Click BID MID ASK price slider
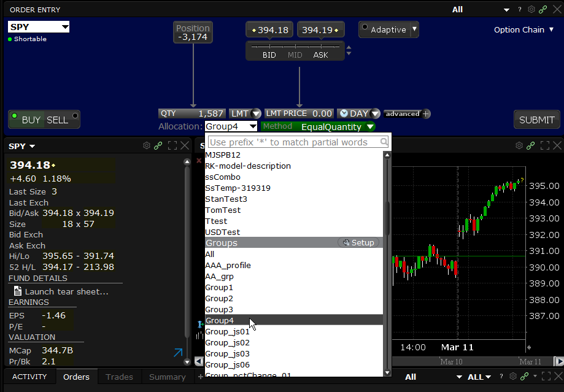 coord(295,51)
